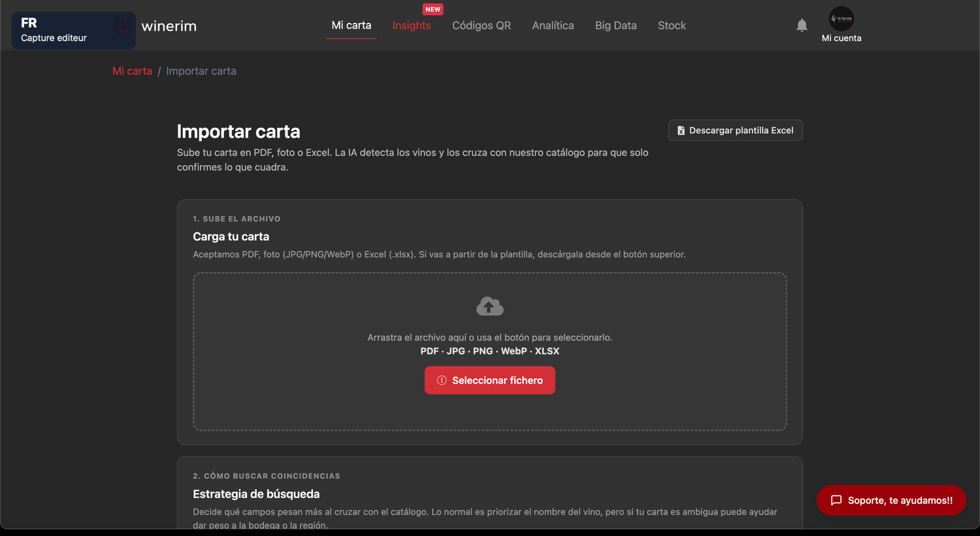Open the Analítica tab
Image resolution: width=980 pixels, height=536 pixels.
(553, 25)
